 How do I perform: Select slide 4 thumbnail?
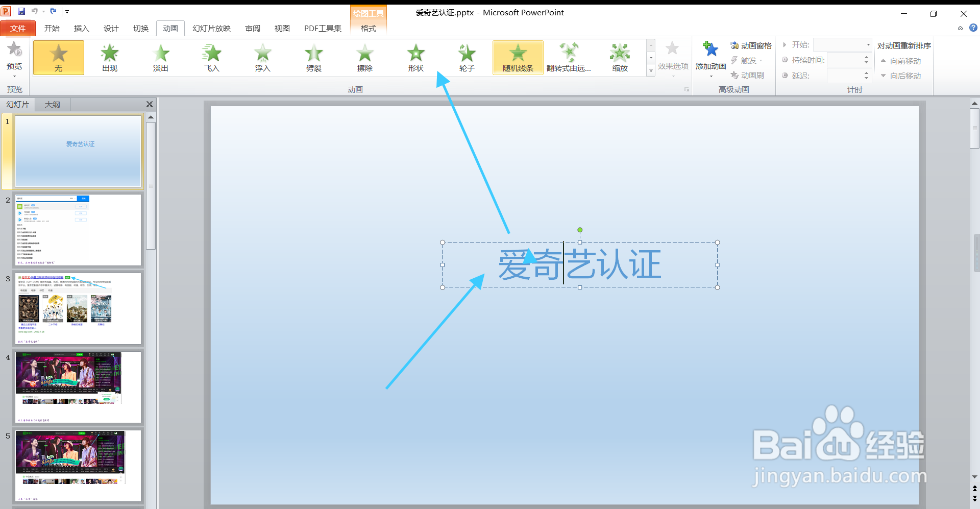point(78,387)
